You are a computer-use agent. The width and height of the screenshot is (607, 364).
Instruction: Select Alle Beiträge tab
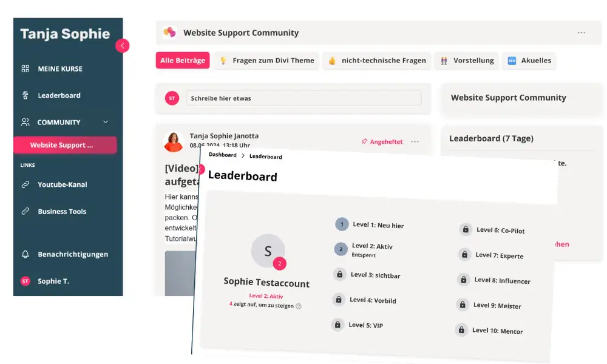point(183,60)
